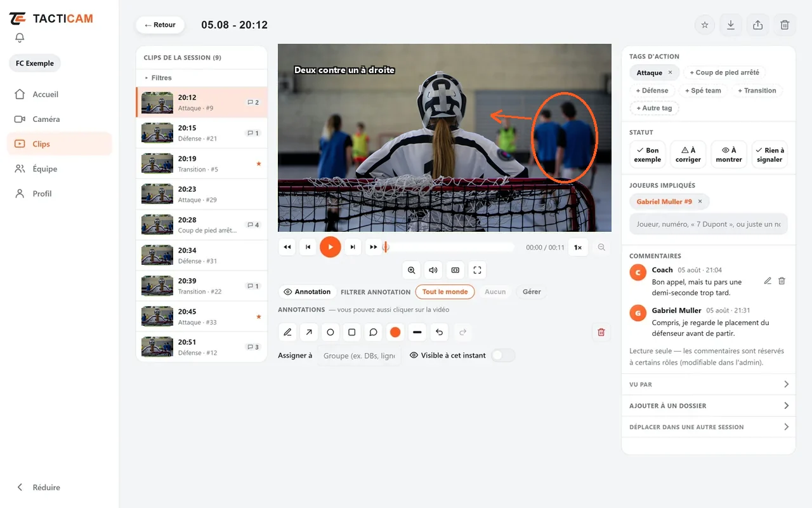
Task: Take a snapshot with the camera icon
Action: (x=455, y=270)
